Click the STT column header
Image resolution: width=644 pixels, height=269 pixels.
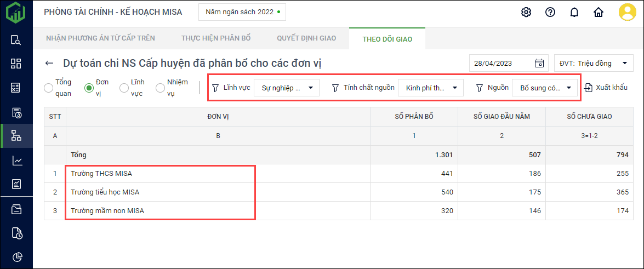pos(55,117)
